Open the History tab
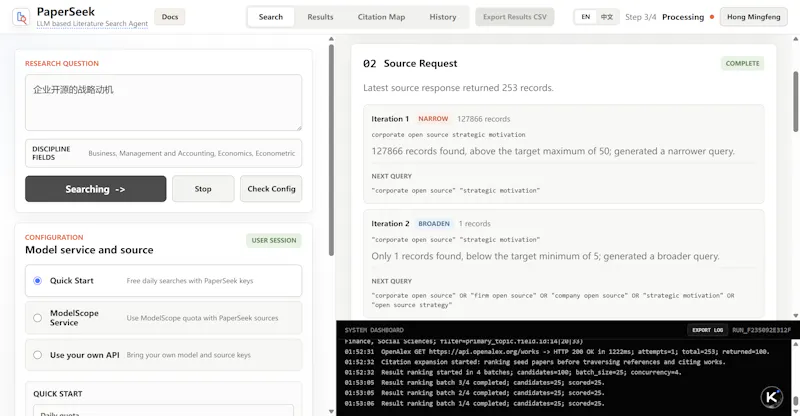The height and width of the screenshot is (416, 800). [442, 17]
